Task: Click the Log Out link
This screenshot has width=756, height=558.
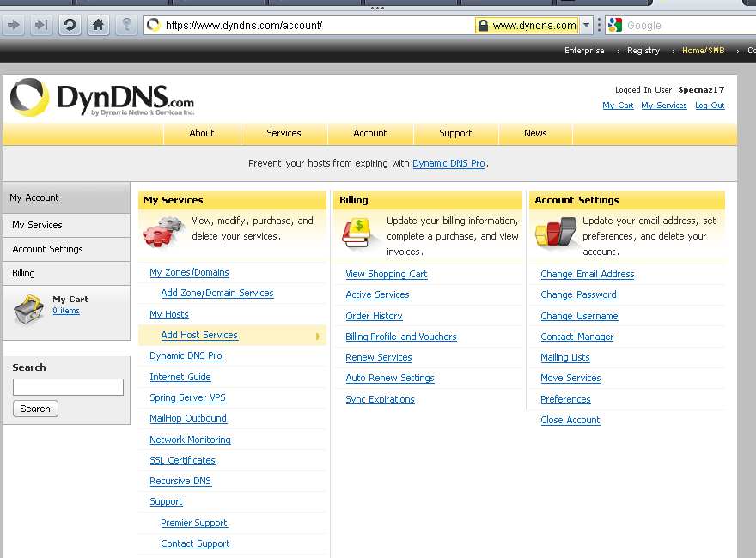Action: [710, 106]
